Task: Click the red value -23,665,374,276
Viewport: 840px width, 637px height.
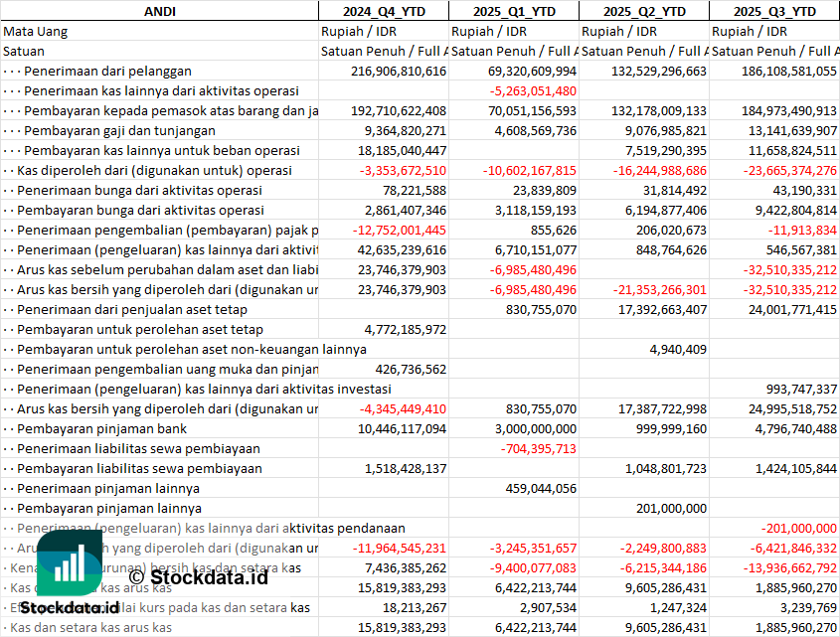Action: click(789, 170)
